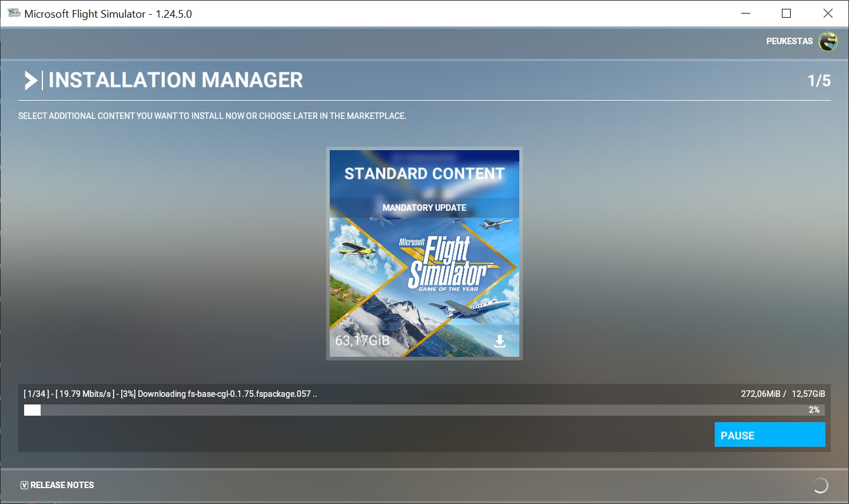Click the download arrow icon on Standard Content card
The height and width of the screenshot is (504, 849).
[x=500, y=341]
